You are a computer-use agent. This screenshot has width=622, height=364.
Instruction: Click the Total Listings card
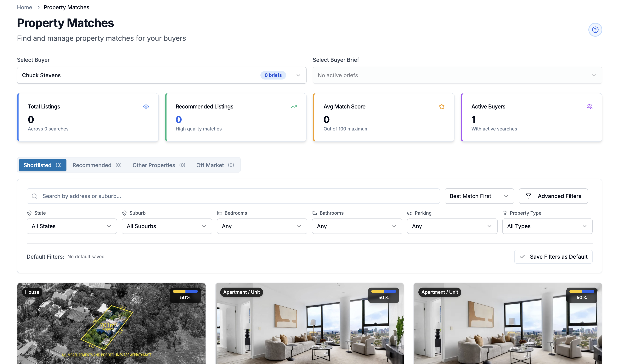[88, 117]
